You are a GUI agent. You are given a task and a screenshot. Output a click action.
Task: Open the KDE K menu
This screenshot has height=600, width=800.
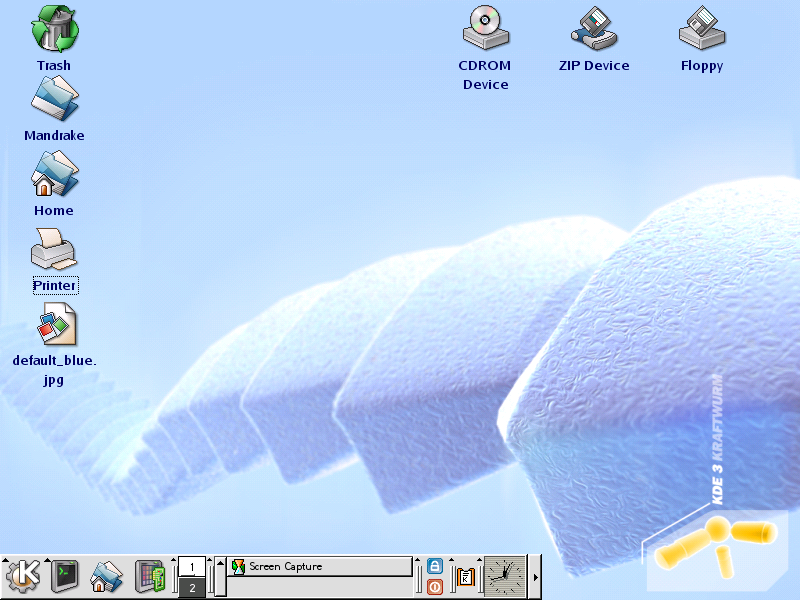[x=23, y=577]
